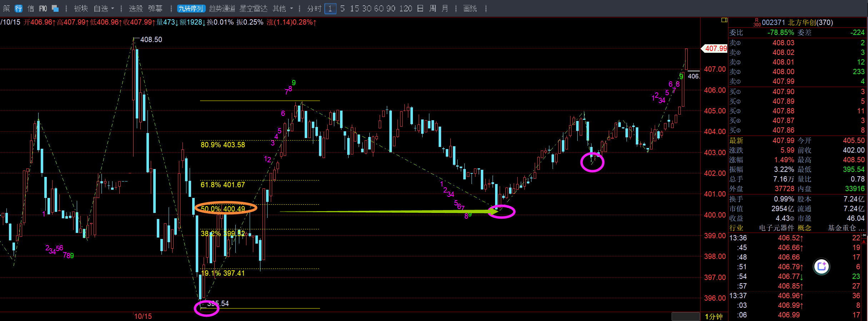Viewport: 868px width, 321px height.
Task: Click the gray scroll thumb below chart
Action: click(685, 316)
